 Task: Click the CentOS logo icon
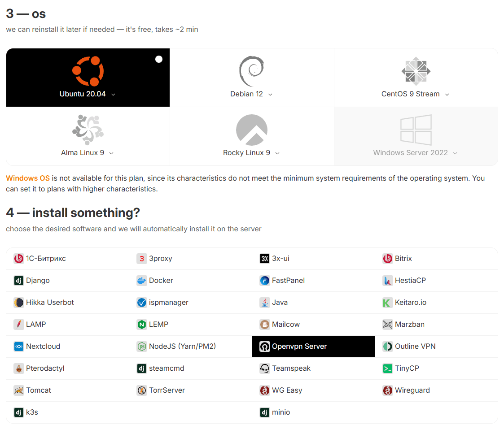[x=416, y=71]
